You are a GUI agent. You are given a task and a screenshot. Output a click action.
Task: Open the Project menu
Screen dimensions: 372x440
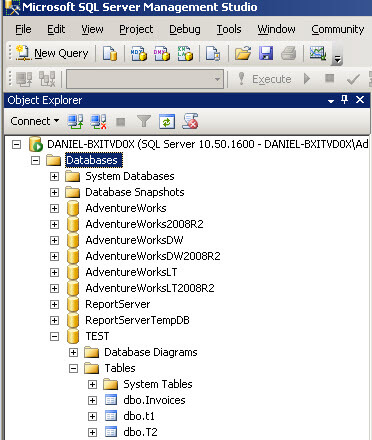[x=136, y=29]
